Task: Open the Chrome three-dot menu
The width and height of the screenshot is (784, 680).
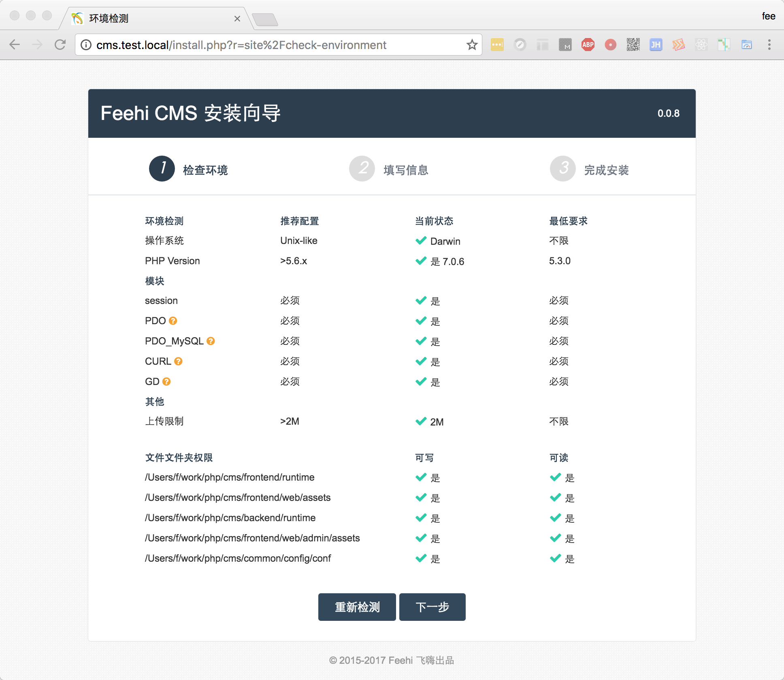Action: click(769, 45)
